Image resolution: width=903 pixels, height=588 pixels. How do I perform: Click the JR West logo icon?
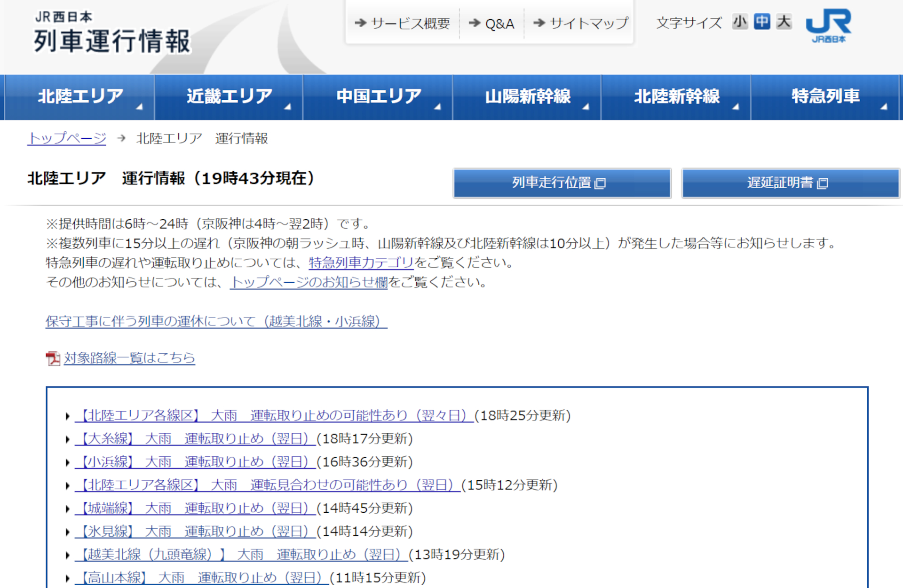tap(829, 25)
